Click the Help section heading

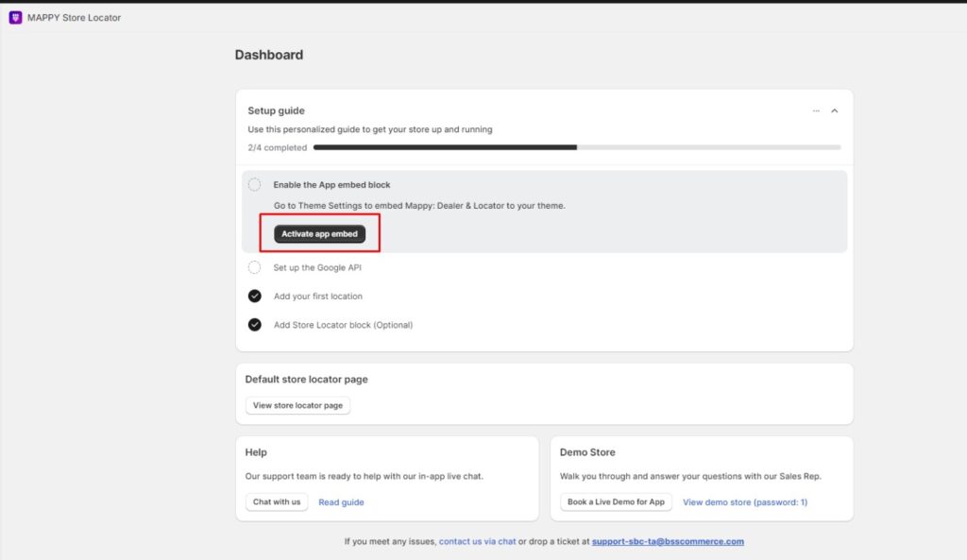pos(256,452)
